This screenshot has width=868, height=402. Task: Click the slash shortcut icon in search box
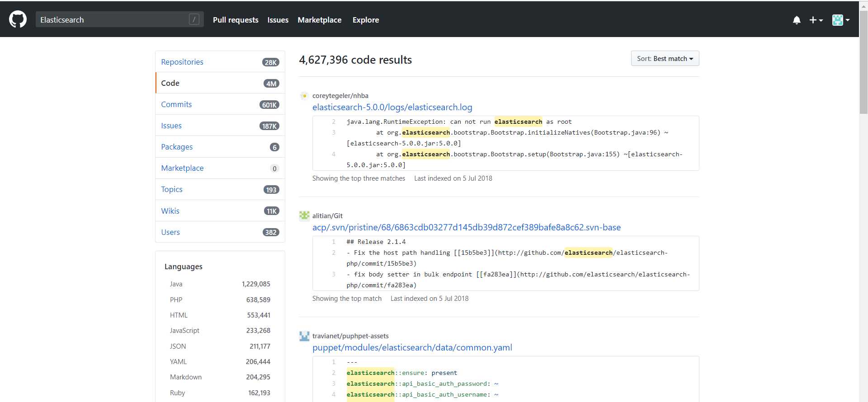(x=194, y=19)
